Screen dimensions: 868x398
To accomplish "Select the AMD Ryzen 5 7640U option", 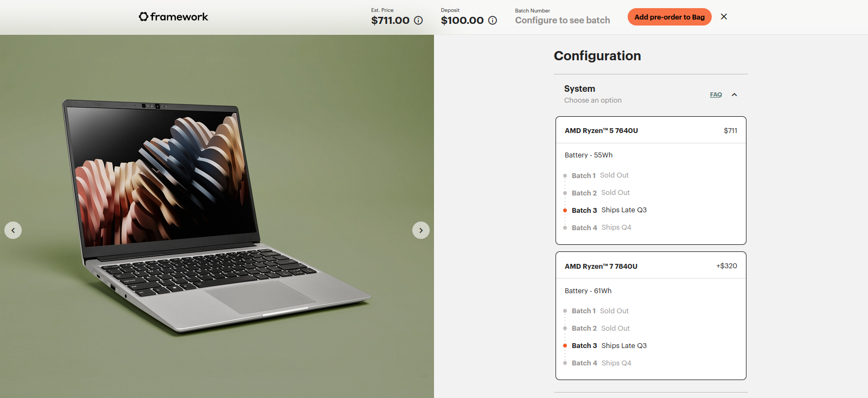I will [x=651, y=180].
